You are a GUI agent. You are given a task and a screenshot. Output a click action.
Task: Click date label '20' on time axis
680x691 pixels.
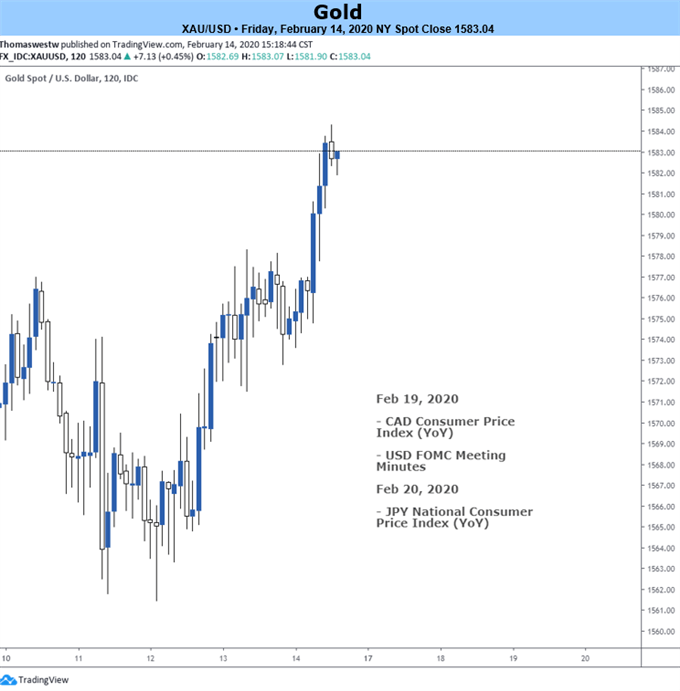(x=585, y=658)
